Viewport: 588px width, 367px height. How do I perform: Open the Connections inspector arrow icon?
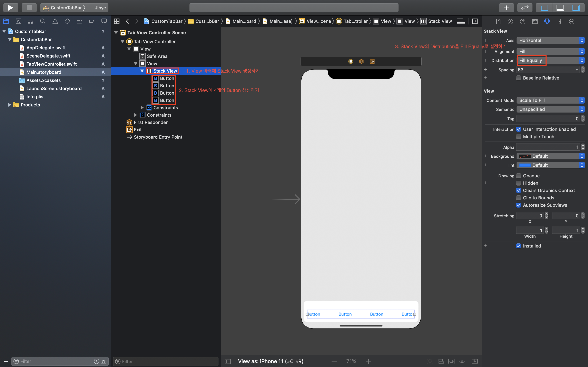[x=571, y=21]
